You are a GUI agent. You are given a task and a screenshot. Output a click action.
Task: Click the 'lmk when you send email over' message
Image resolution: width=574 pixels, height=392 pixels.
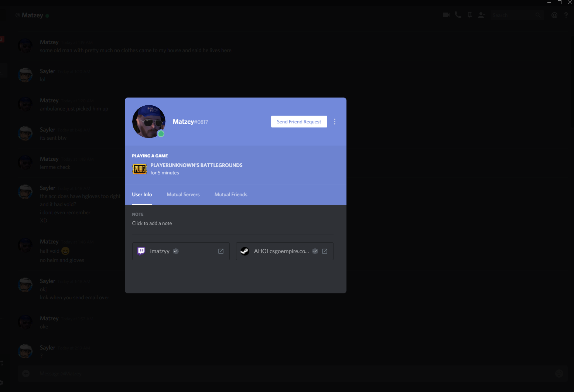click(x=74, y=297)
